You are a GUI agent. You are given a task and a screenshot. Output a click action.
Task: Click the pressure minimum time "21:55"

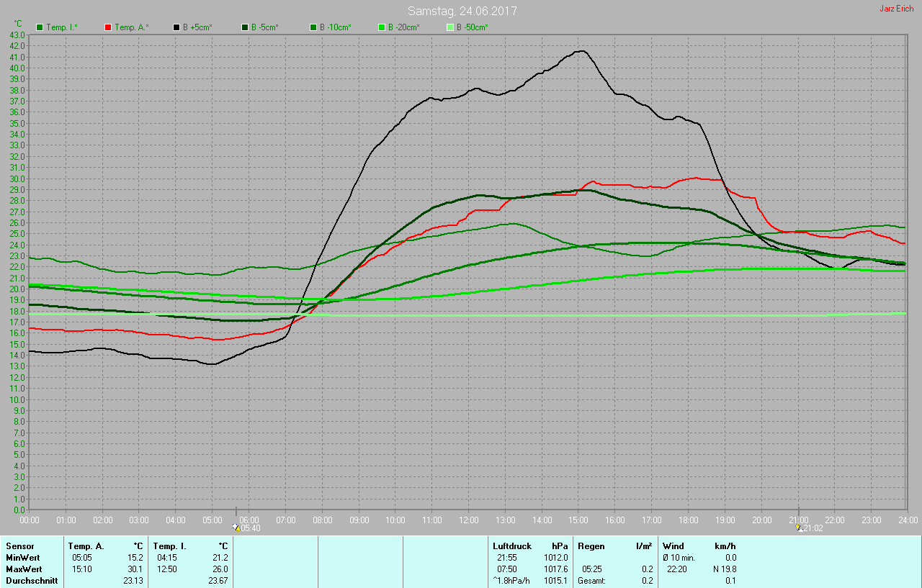pyautogui.click(x=507, y=558)
